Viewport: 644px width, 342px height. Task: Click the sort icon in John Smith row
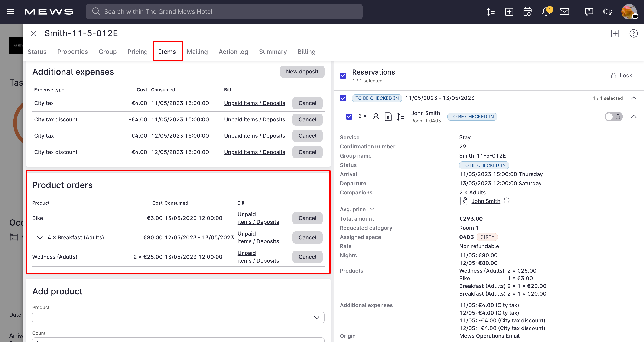(400, 117)
